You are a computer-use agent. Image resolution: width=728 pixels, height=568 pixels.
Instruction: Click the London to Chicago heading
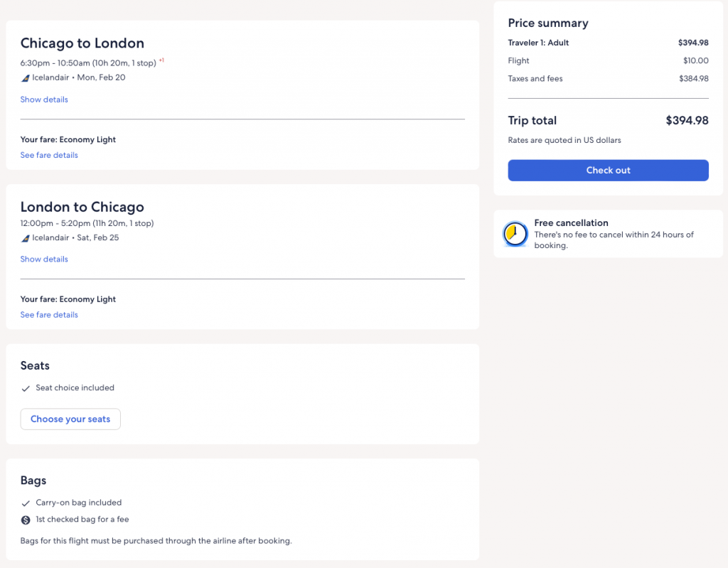pos(82,207)
